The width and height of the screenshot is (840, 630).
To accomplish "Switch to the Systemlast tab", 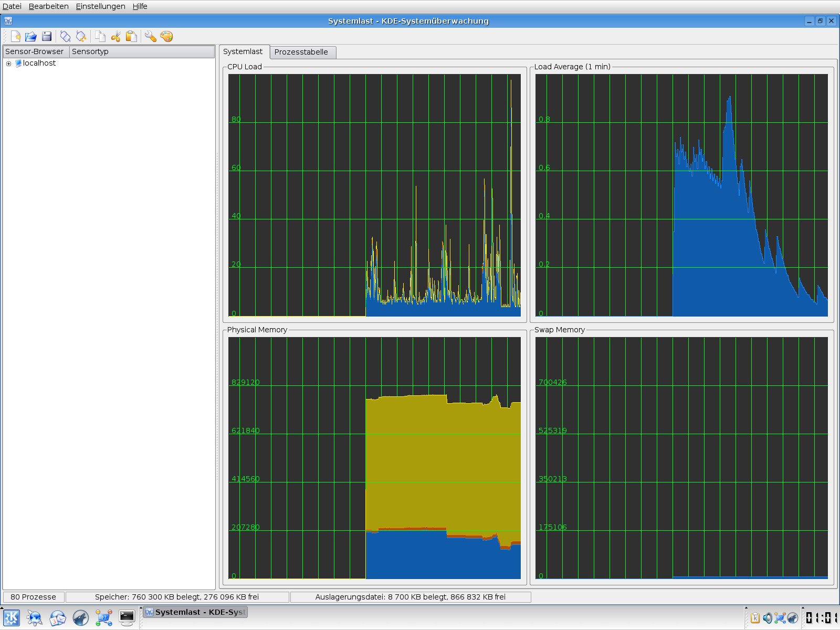I will [x=244, y=51].
